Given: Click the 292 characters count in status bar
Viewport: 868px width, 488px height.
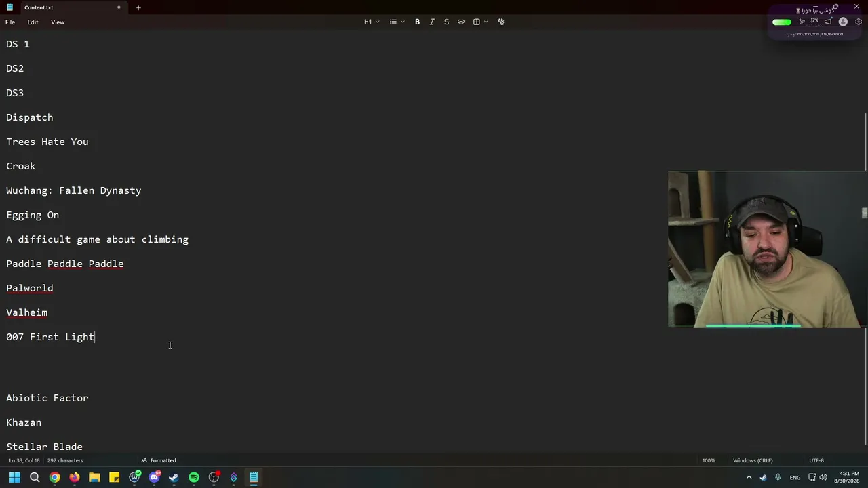Looking at the screenshot, I should (x=65, y=460).
